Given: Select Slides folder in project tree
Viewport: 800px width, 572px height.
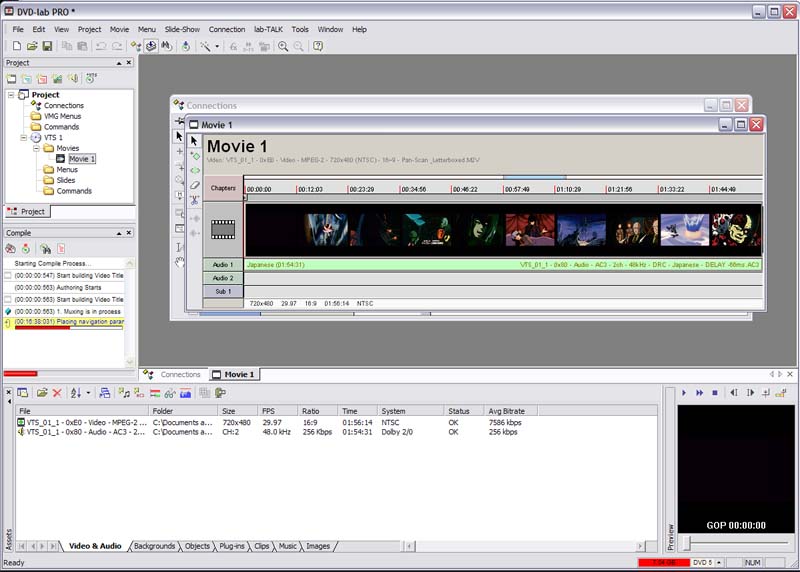Looking at the screenshot, I should pyautogui.click(x=66, y=181).
